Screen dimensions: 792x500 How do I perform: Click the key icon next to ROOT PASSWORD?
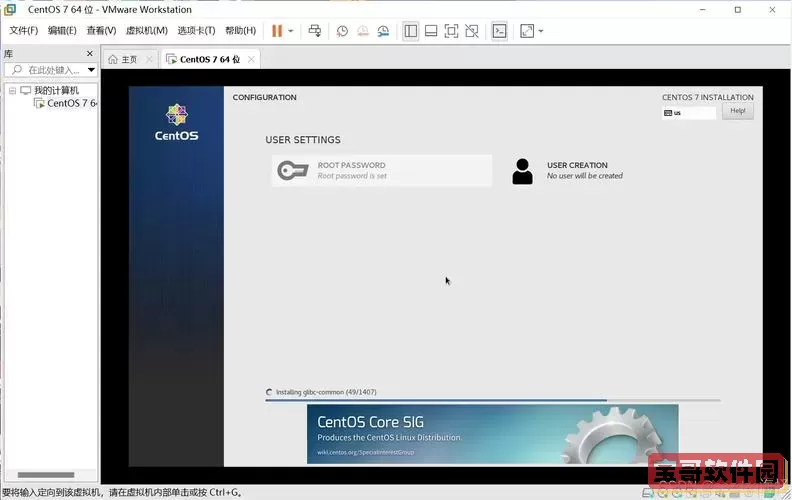pos(293,171)
